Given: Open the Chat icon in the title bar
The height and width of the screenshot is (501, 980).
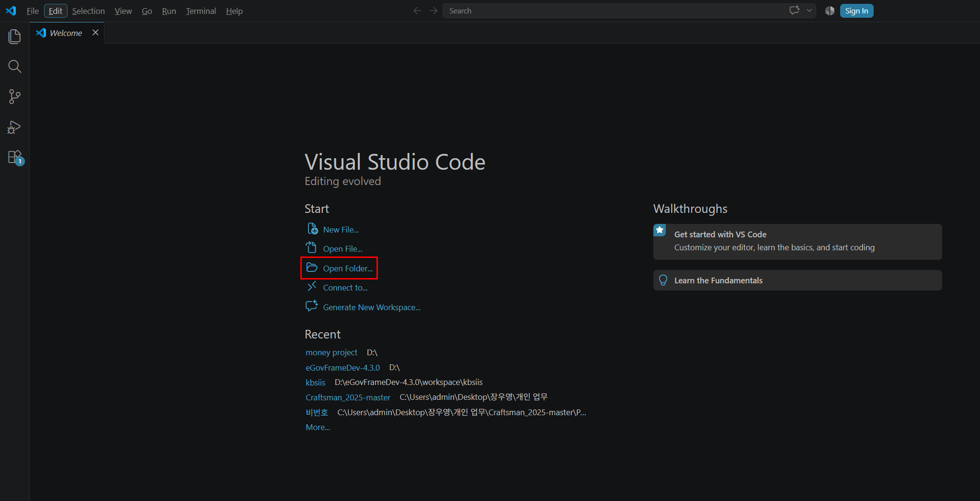Looking at the screenshot, I should pyautogui.click(x=794, y=11).
